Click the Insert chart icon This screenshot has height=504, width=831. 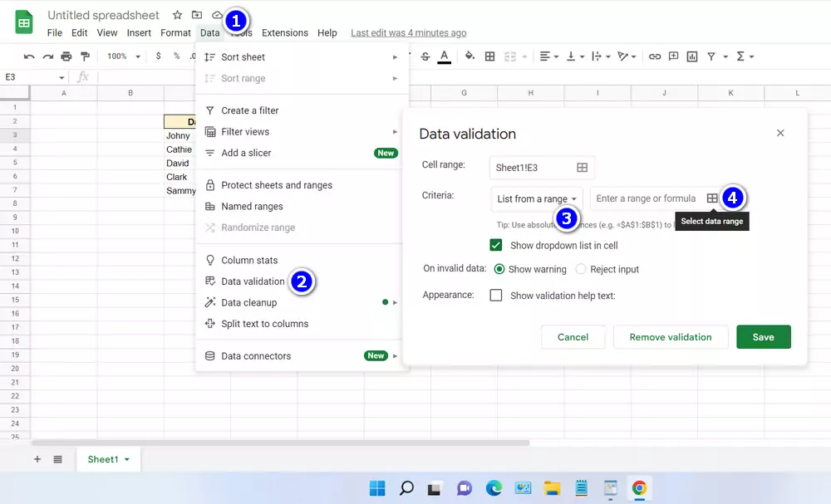[x=692, y=56]
